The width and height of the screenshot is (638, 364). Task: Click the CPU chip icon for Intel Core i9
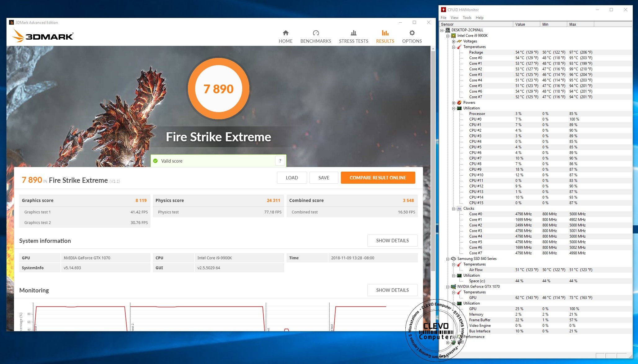[x=453, y=36]
